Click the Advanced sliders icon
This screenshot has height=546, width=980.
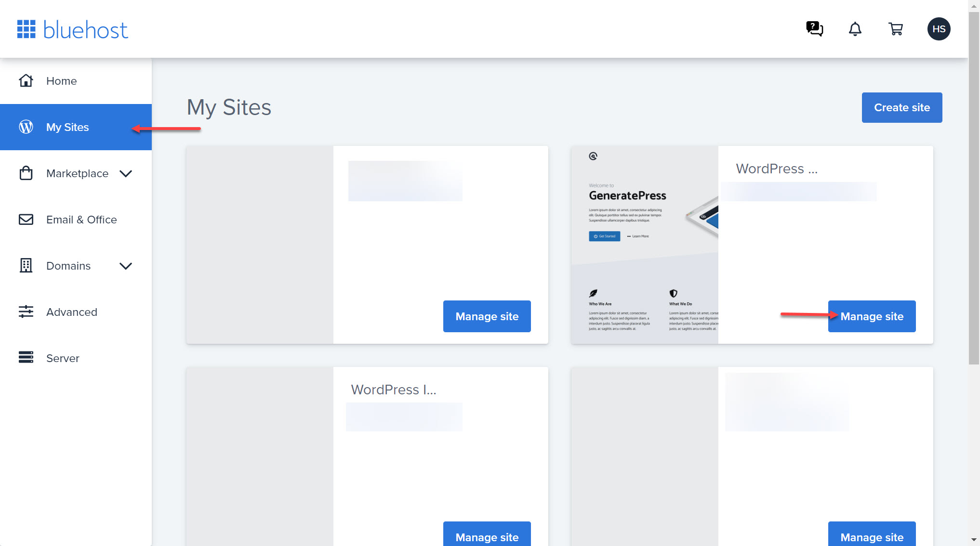tap(26, 312)
